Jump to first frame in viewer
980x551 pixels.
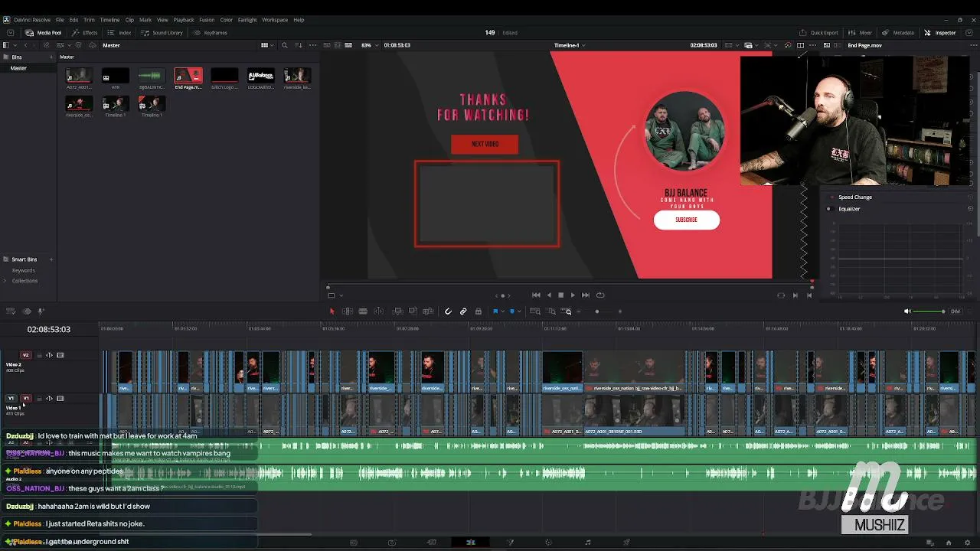(x=536, y=295)
